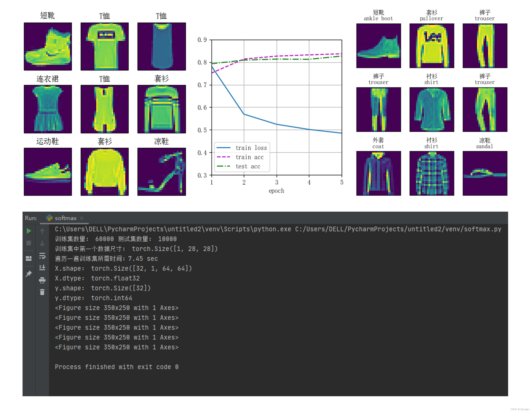Click the down arrow stack-trace icon
532x412 pixels.
pyautogui.click(x=42, y=243)
